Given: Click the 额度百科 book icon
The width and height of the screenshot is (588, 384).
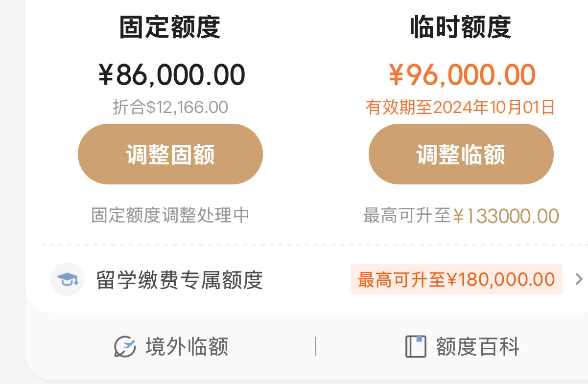Looking at the screenshot, I should (416, 347).
